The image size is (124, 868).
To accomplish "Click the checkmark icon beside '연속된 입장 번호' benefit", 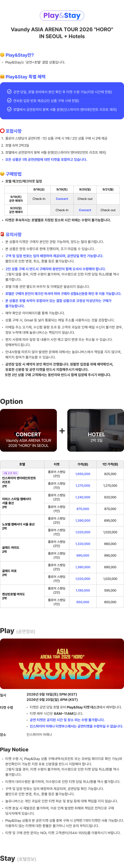I will tap(9, 100).
